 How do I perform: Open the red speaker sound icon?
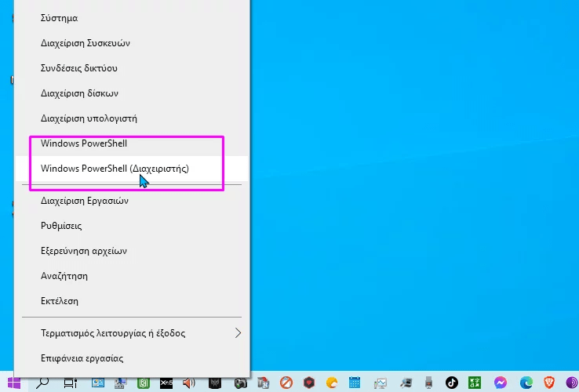189,383
